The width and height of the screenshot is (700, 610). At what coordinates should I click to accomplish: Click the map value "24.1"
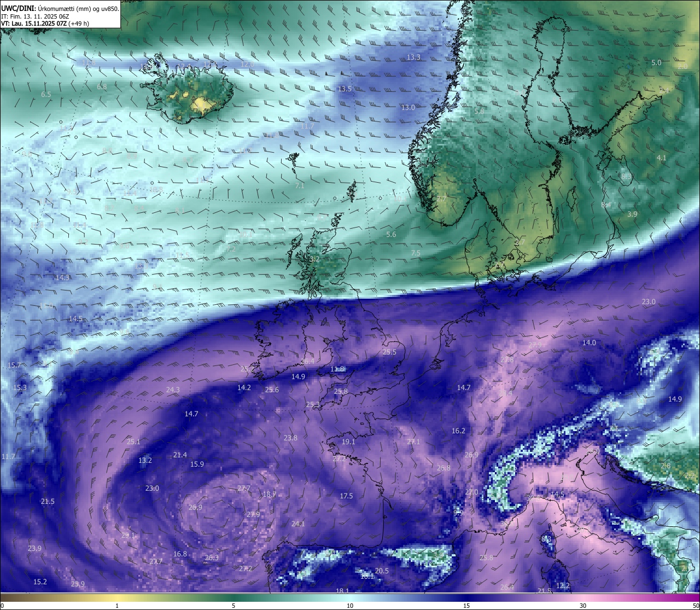297,524
